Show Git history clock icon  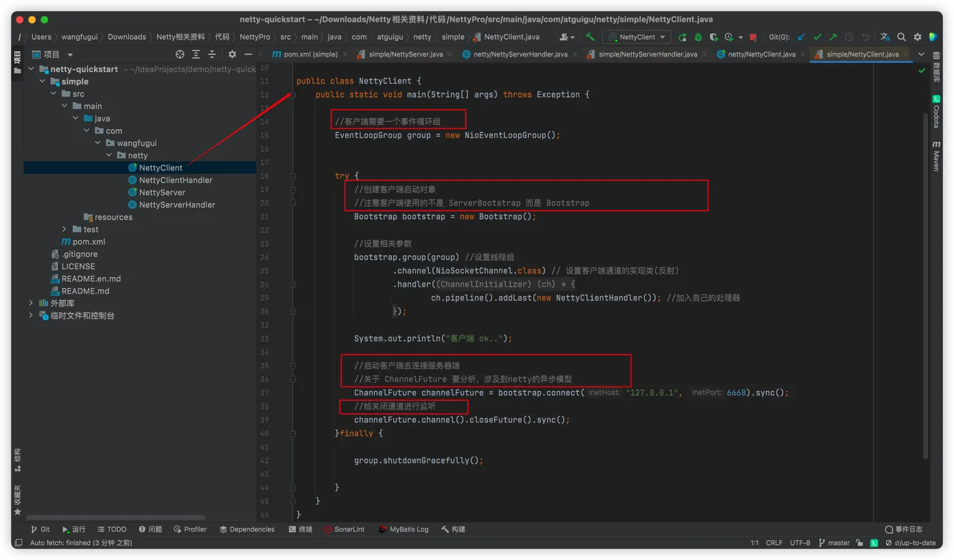coord(849,37)
